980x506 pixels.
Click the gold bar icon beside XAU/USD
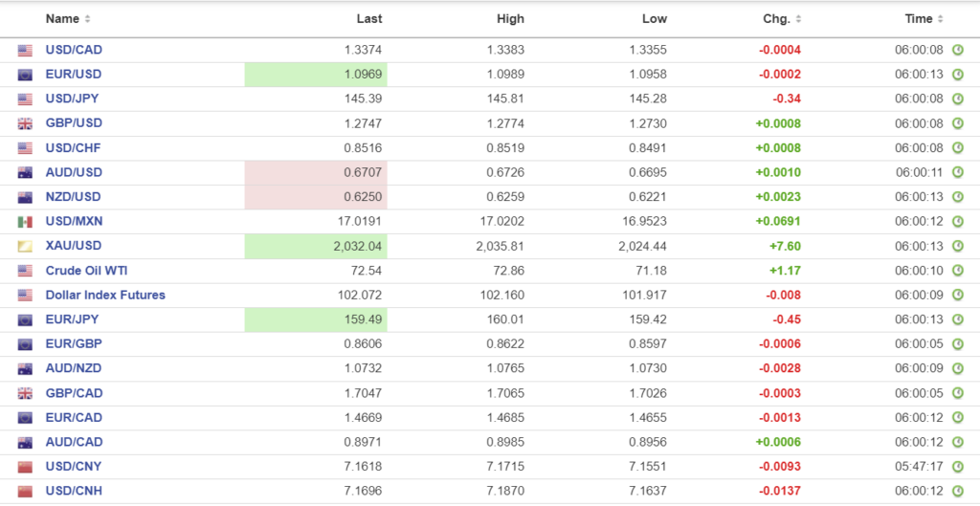[x=25, y=247]
